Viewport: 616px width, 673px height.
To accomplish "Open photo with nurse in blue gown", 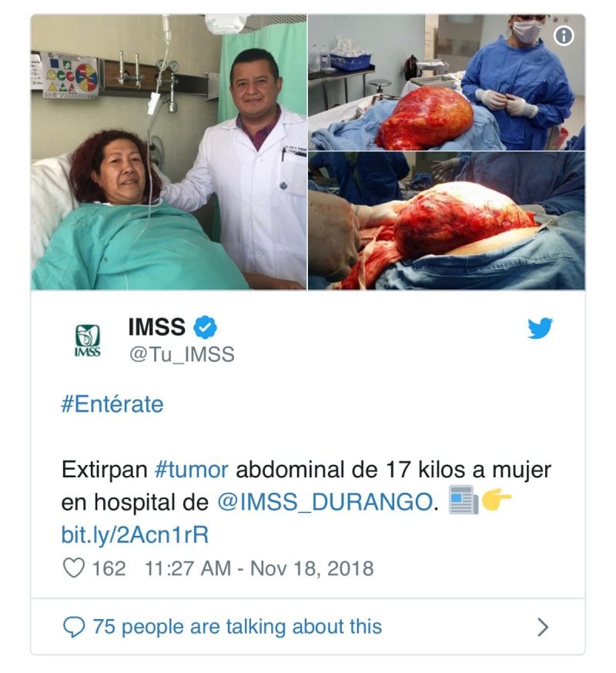I will [x=447, y=82].
